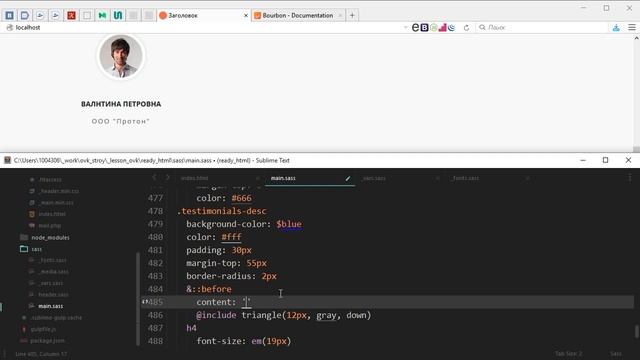
Task: Select main.sass in the sidebar
Action: point(51,306)
